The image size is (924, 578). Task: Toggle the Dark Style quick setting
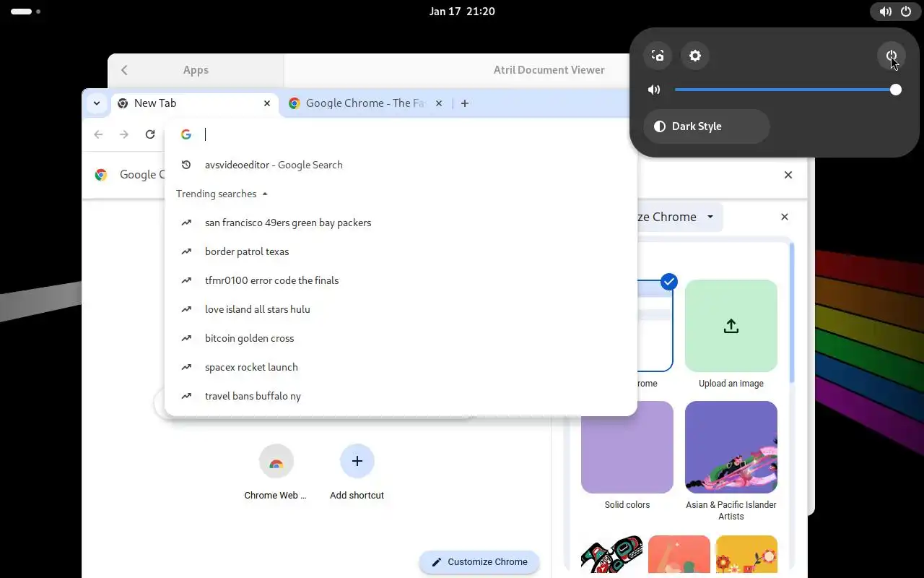[707, 126]
